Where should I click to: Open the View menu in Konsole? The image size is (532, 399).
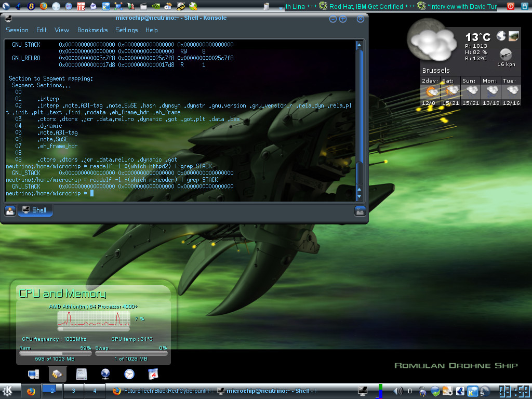[62, 30]
